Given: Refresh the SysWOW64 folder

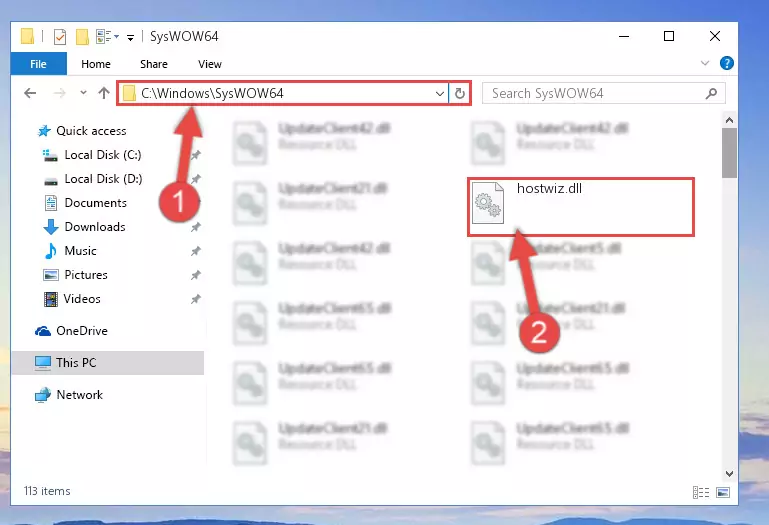Looking at the screenshot, I should [460, 93].
